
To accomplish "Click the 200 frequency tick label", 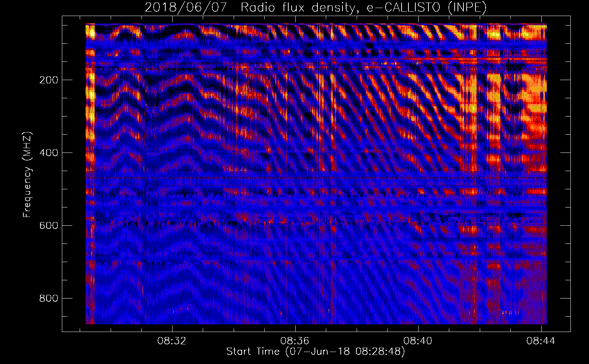I will [49, 80].
